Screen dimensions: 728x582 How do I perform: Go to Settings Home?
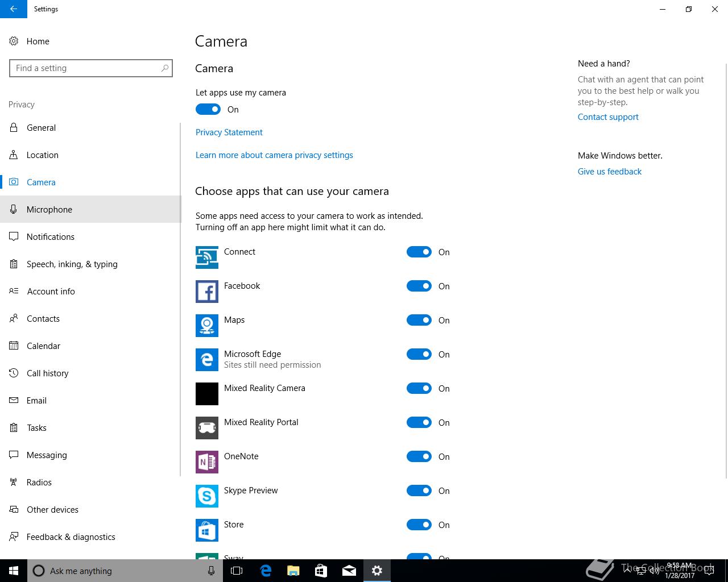click(90, 41)
